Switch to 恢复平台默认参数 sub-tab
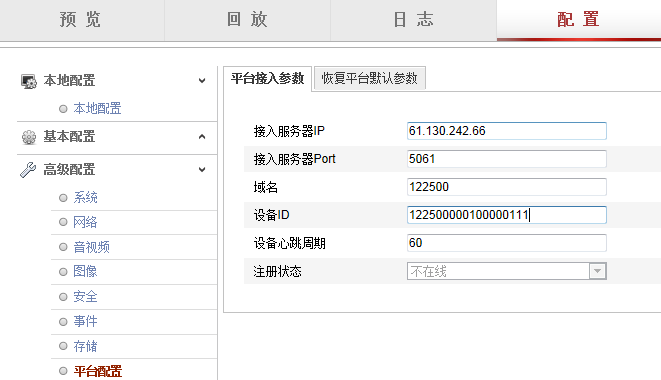The width and height of the screenshot is (661, 380). tap(370, 78)
